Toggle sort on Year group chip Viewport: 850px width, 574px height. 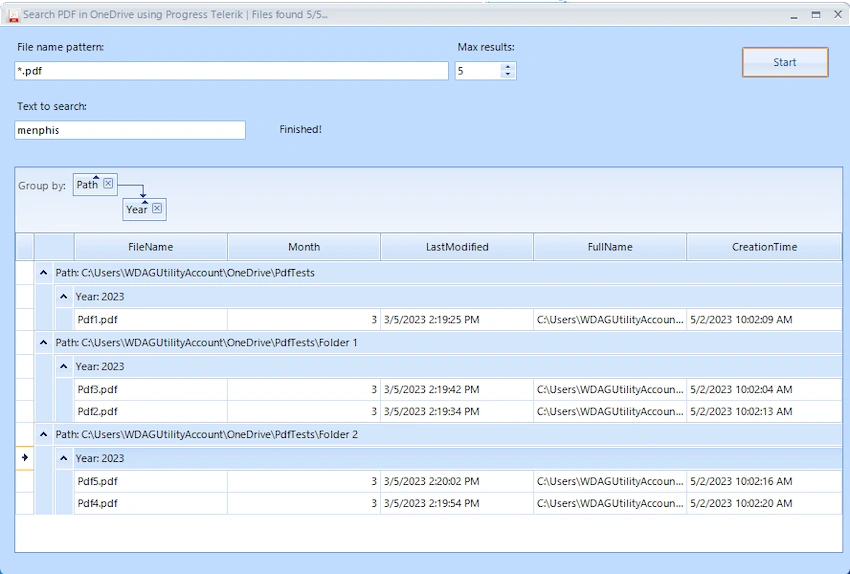[137, 209]
